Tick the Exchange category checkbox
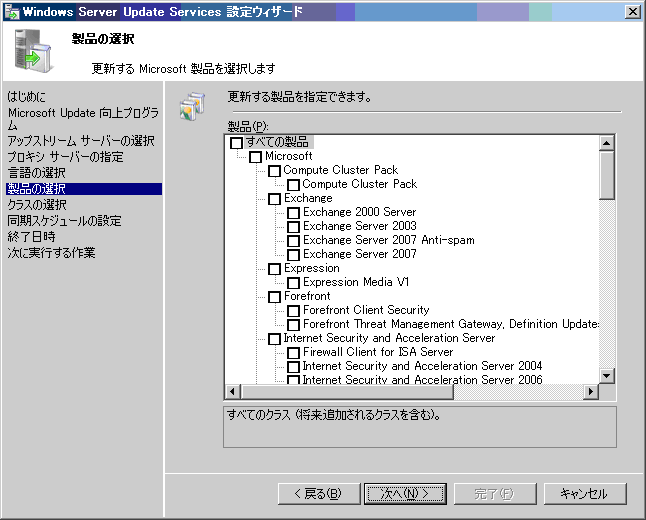 [x=274, y=199]
